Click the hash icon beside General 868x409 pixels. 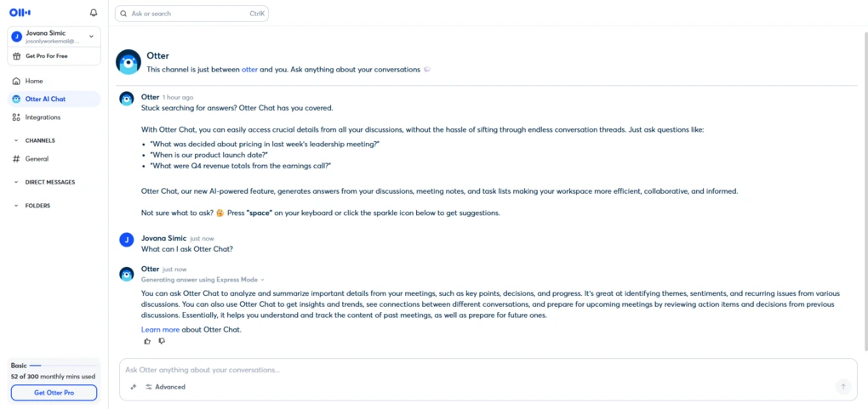pyautogui.click(x=16, y=159)
